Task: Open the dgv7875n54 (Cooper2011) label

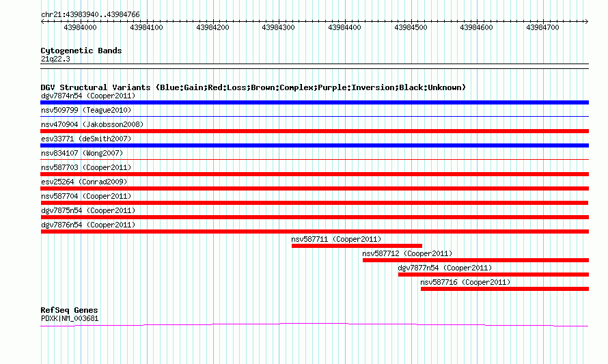Action: (88, 210)
